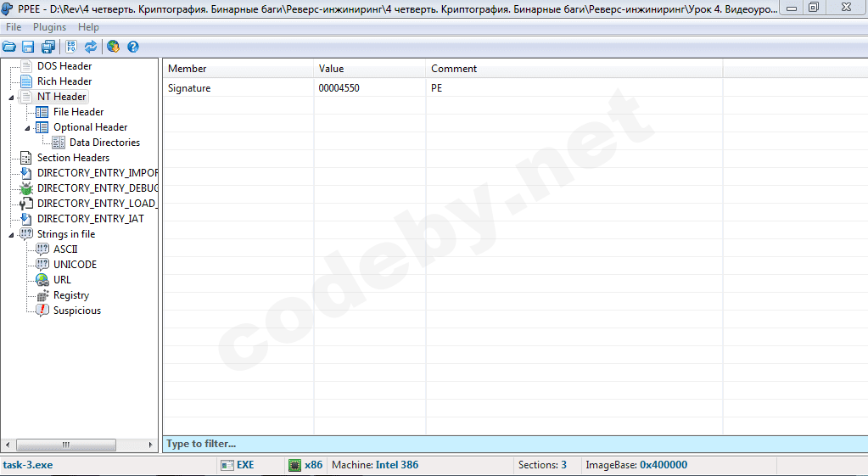Select Rich Header in the tree
The width and height of the screenshot is (868, 476).
[x=64, y=81]
